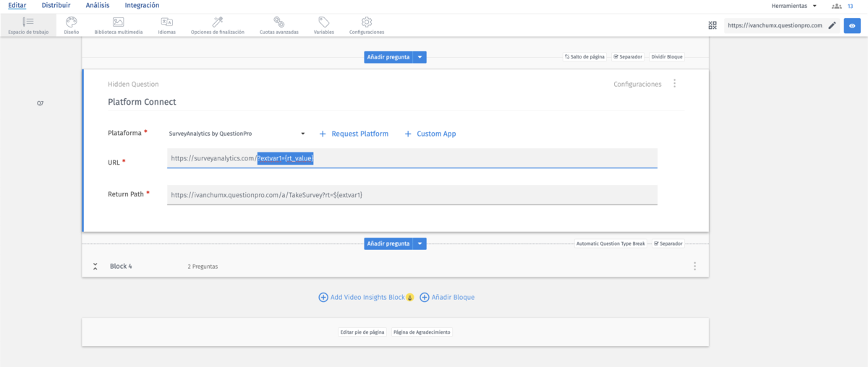The height and width of the screenshot is (367, 868).
Task: Click the Editar pie de página button
Action: tap(362, 332)
